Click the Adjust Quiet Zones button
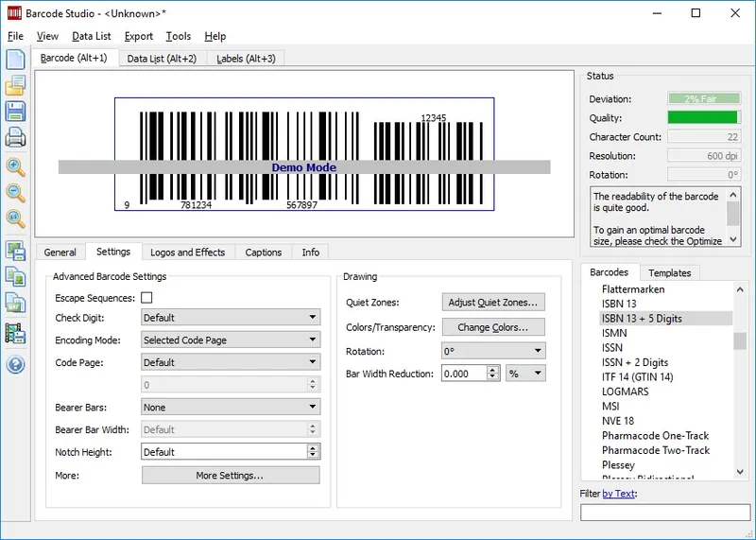Viewport: 756px width, 540px height. tap(493, 303)
